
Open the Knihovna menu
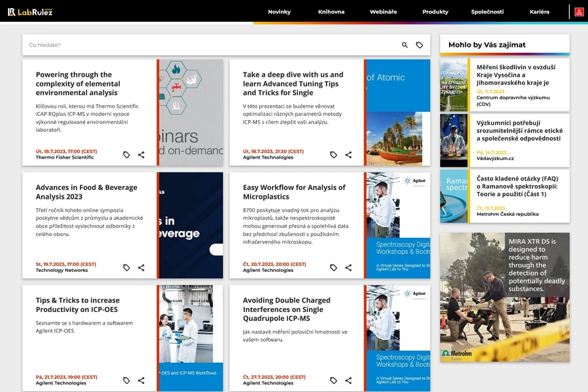pos(331,12)
